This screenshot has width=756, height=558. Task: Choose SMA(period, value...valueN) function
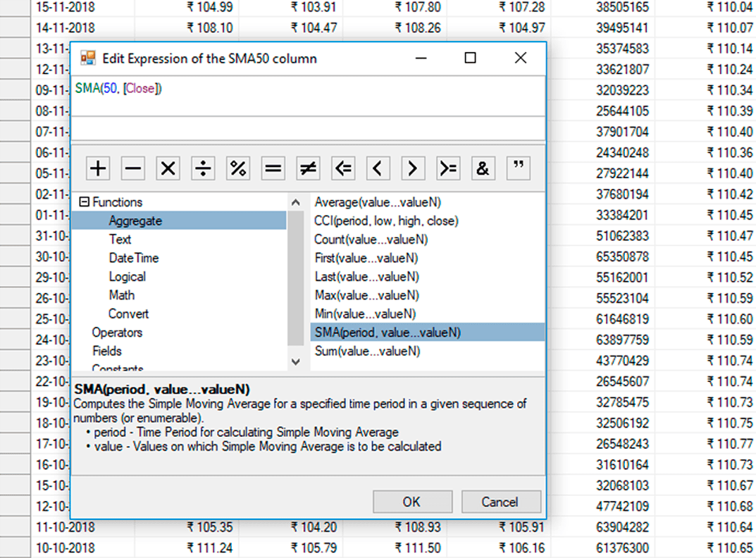pyautogui.click(x=428, y=333)
